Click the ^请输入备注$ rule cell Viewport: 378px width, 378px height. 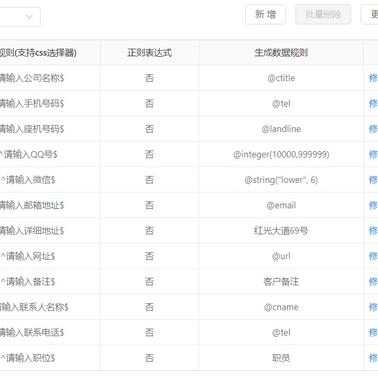point(50,282)
